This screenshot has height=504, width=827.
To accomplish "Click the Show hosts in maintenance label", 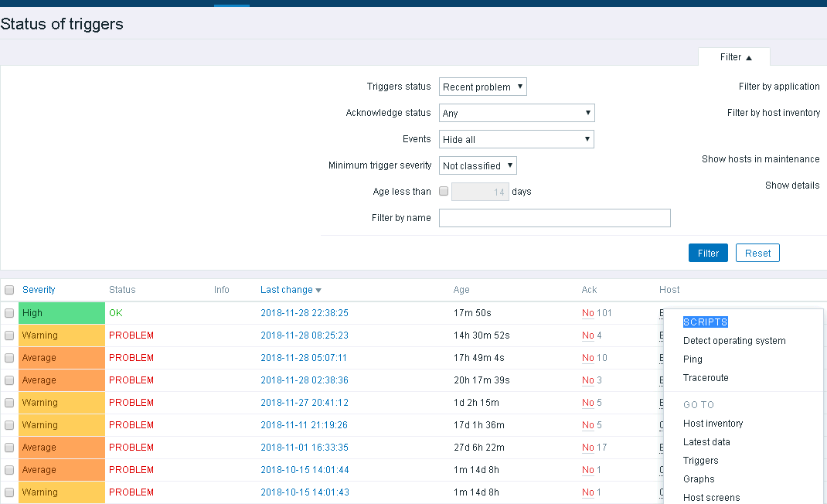I will [761, 159].
